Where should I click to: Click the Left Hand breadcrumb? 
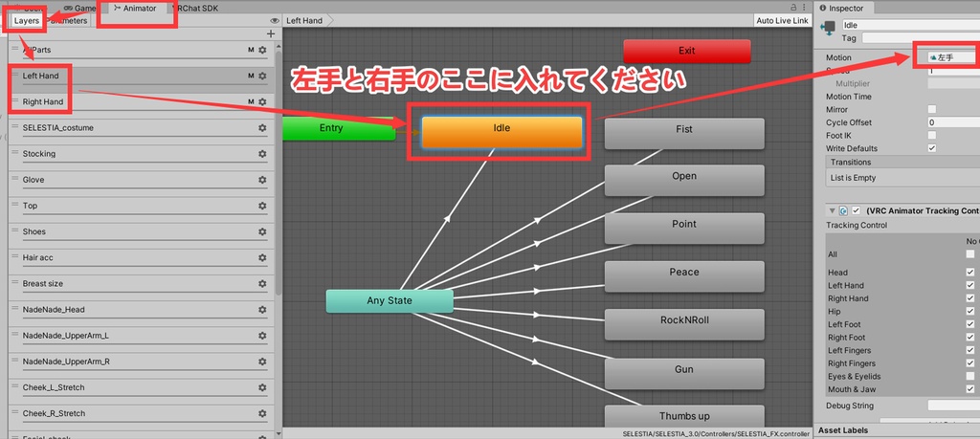(x=304, y=21)
